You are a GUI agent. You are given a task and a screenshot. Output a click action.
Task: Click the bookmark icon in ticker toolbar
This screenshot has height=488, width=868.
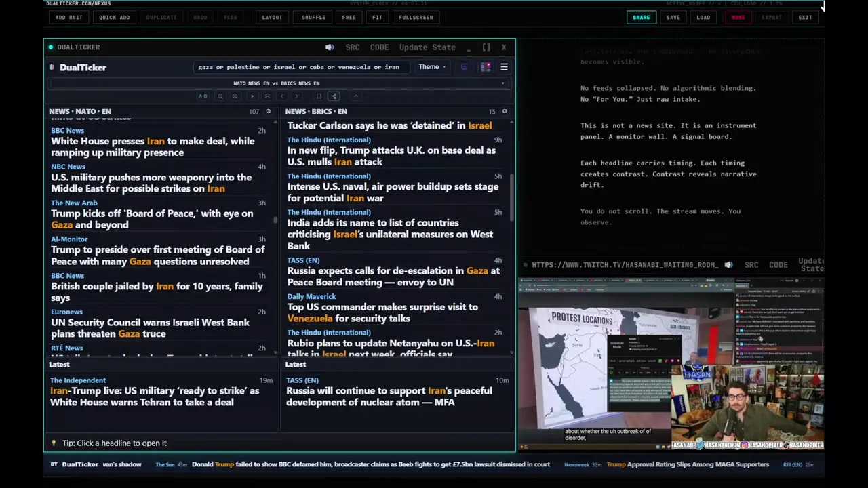point(319,96)
